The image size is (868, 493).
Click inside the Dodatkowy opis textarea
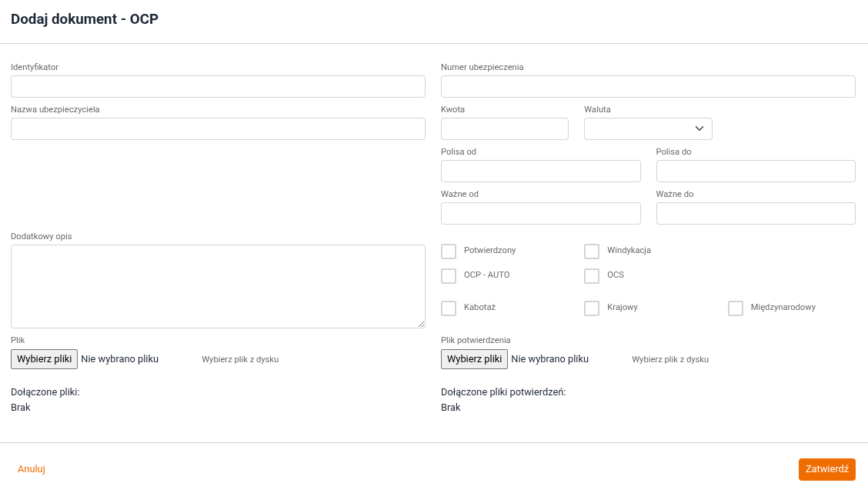pos(218,286)
